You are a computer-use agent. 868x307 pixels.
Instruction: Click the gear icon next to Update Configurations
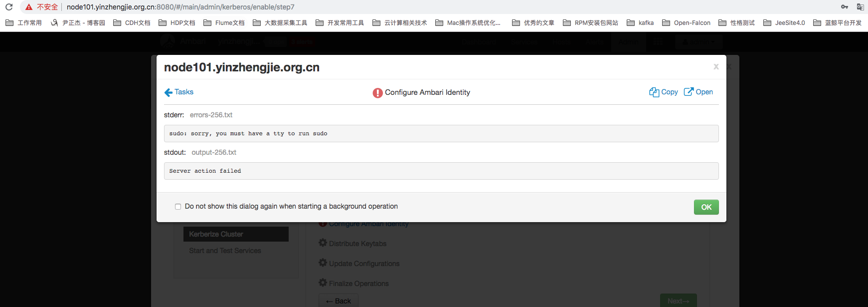coord(323,263)
